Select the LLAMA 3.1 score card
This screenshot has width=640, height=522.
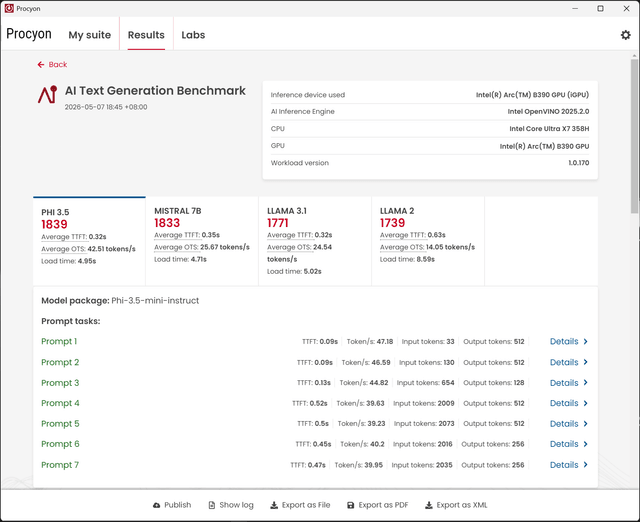(315, 241)
